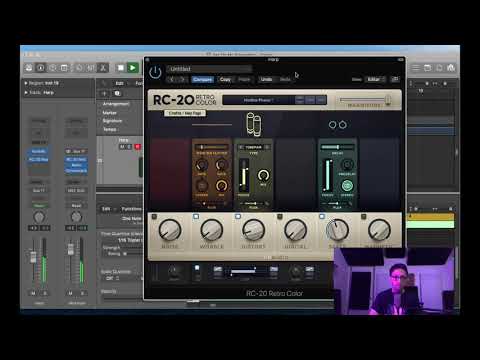Select the next plugin setting arrow
Screen dimensions: 480x360
[x=182, y=79]
